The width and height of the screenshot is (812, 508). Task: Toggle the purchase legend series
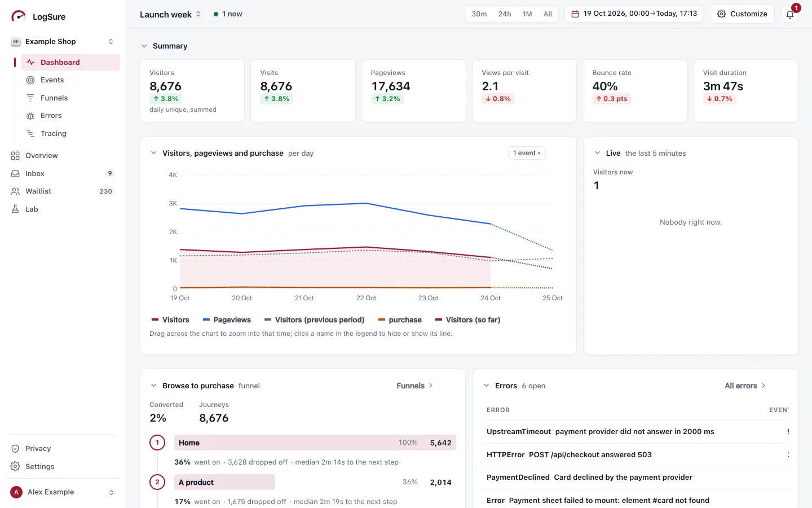pyautogui.click(x=400, y=320)
